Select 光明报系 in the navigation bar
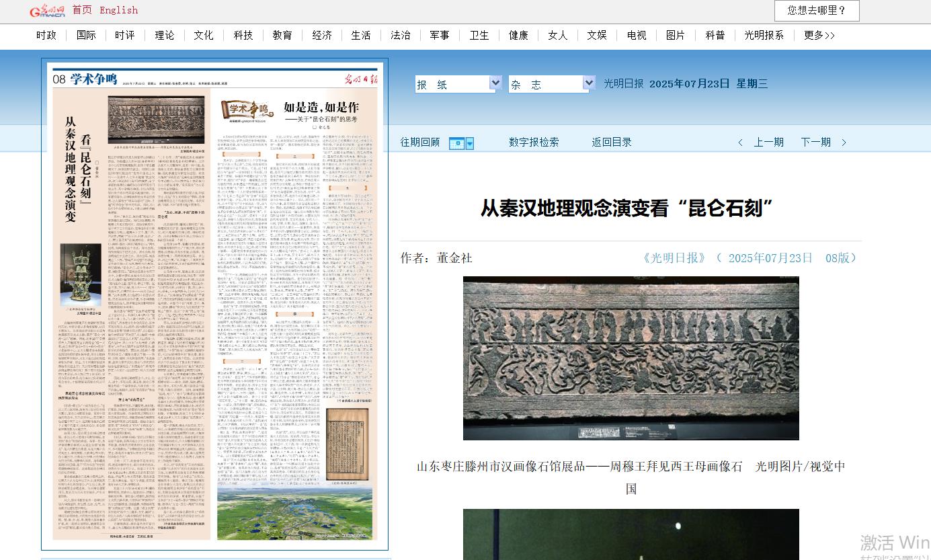This screenshot has height=560, width=931. [764, 35]
